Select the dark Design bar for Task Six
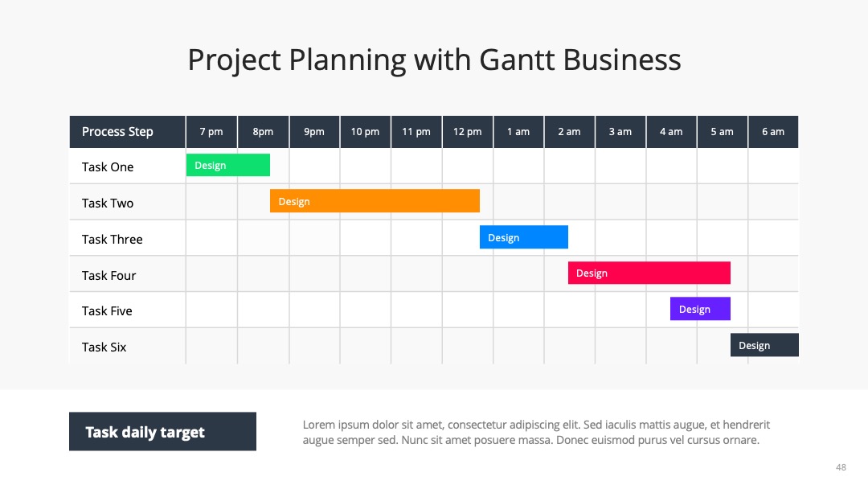868x489 pixels. pyautogui.click(x=764, y=345)
